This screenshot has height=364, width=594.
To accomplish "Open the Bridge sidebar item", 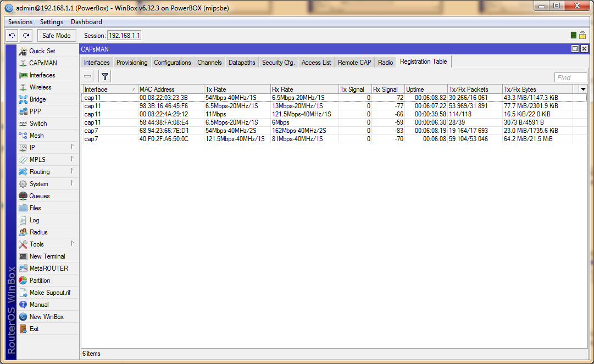I will point(37,99).
